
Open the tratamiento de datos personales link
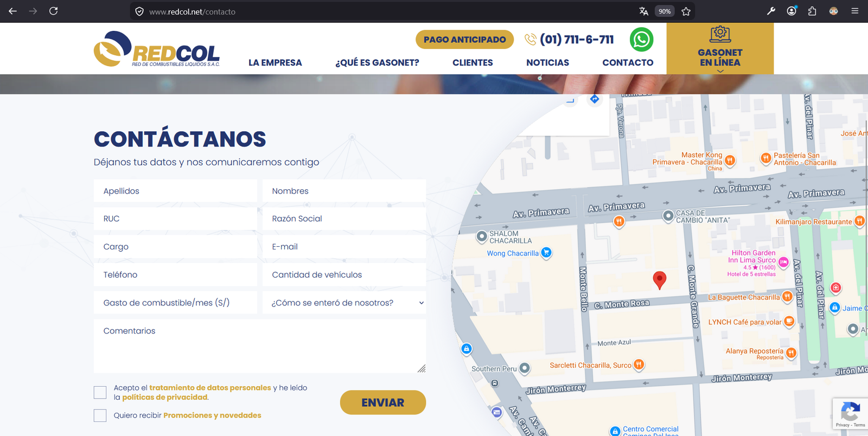point(210,388)
